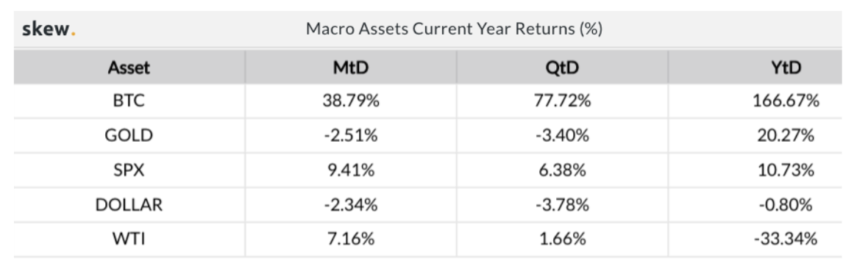Click SPX month-to-date value 9.41%
Viewport: 868px width, 274px height.
point(351,170)
